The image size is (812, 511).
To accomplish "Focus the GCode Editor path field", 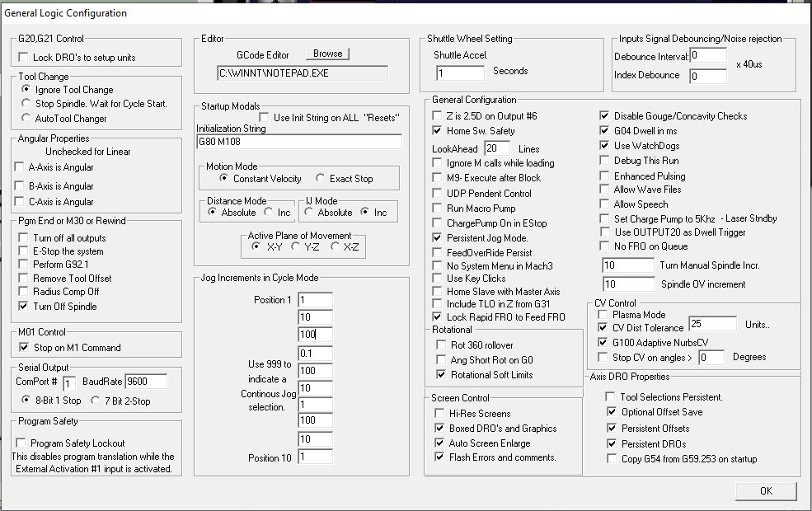I will [x=303, y=73].
